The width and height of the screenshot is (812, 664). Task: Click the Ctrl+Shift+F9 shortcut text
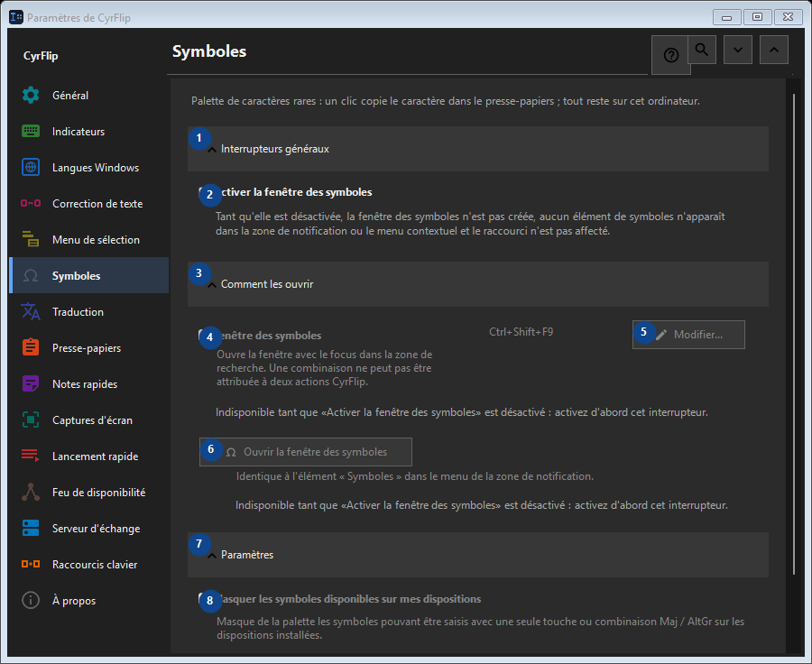point(521,332)
